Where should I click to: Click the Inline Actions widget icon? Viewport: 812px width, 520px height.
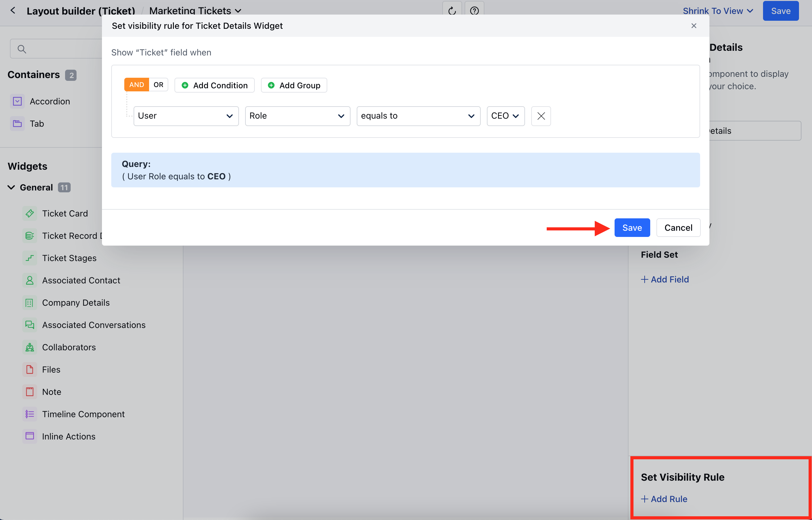click(29, 436)
